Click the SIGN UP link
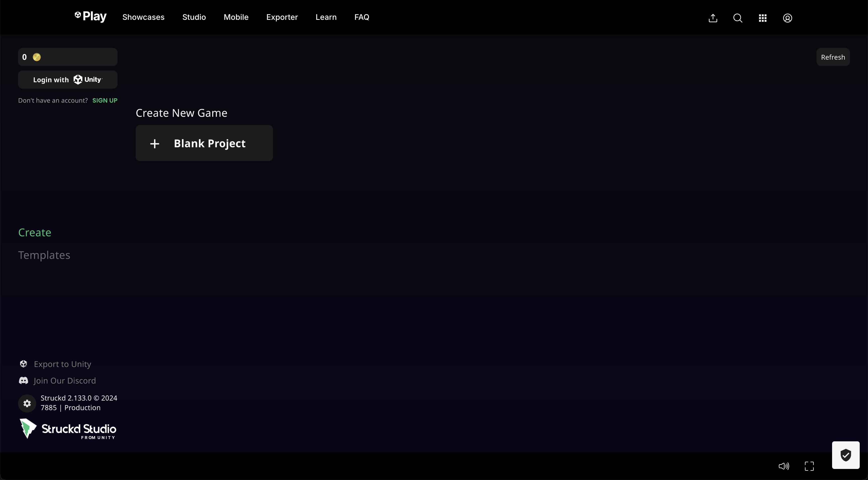 [x=105, y=100]
